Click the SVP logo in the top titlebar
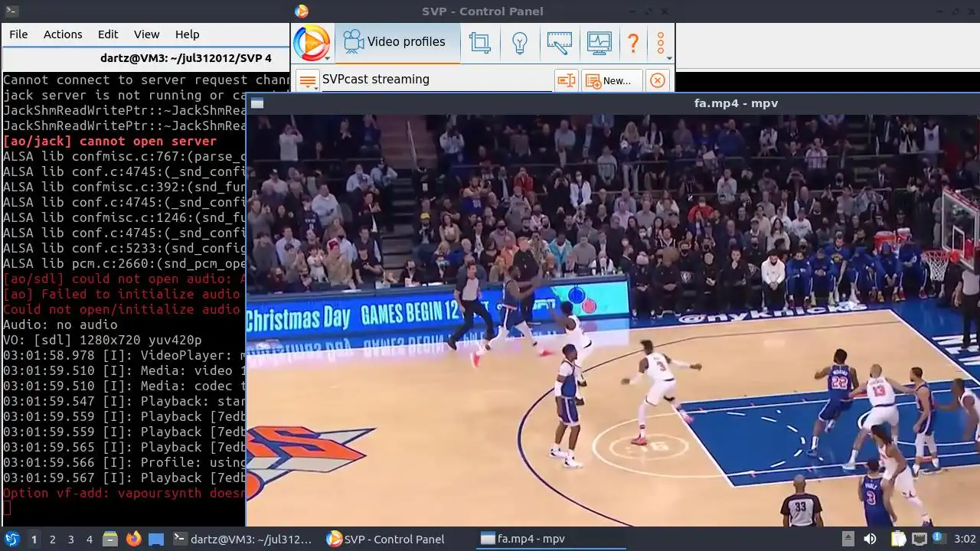 tap(302, 11)
